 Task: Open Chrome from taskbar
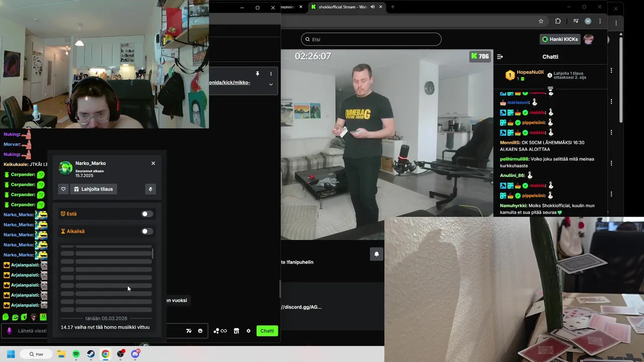[x=105, y=354]
